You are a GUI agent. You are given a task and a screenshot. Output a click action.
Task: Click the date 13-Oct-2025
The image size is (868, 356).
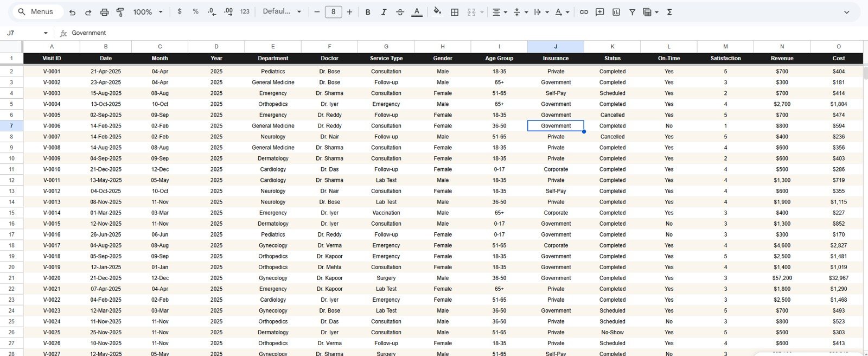click(106, 104)
